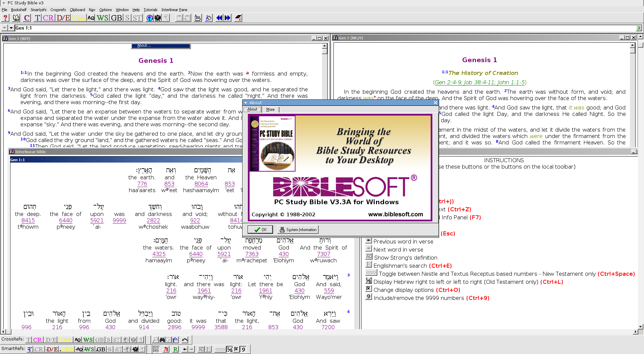This screenshot has height=354, width=644.
Task: Click the green R icon in SmartRefs row
Action: (x=175, y=349)
